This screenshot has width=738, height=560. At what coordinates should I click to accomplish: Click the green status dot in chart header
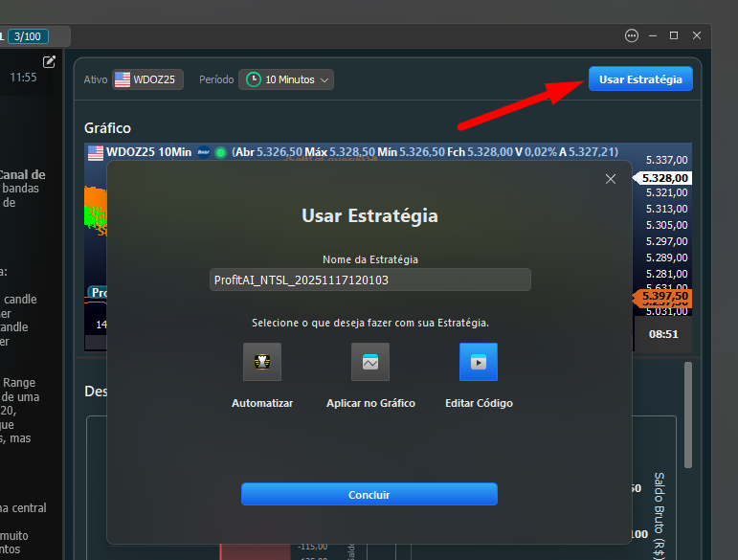click(x=220, y=152)
